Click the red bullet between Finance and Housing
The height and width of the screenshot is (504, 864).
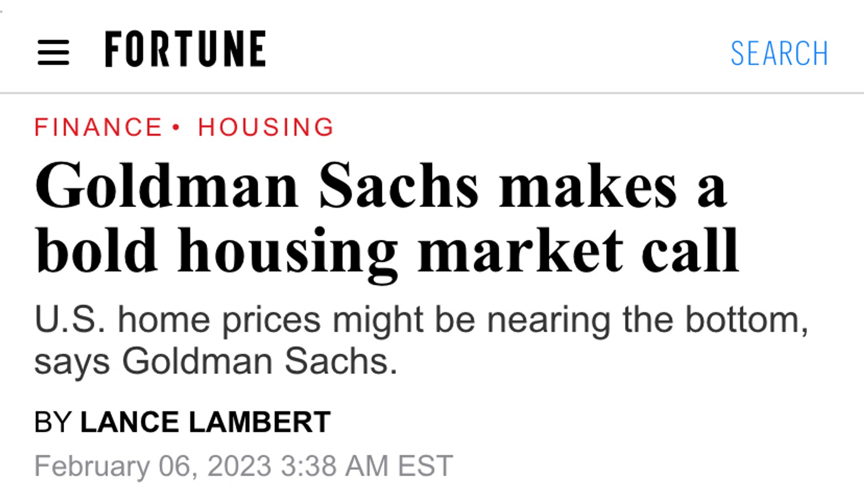click(x=176, y=127)
